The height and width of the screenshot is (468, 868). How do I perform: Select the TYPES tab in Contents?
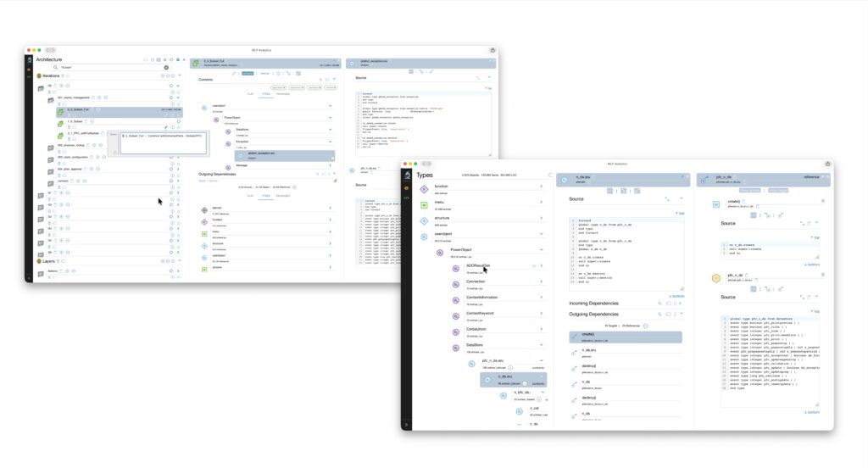click(x=265, y=94)
